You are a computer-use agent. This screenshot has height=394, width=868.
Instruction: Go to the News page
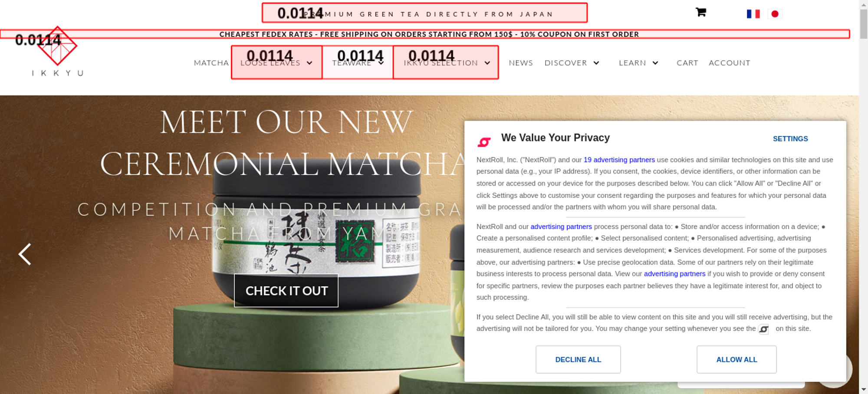tap(520, 63)
